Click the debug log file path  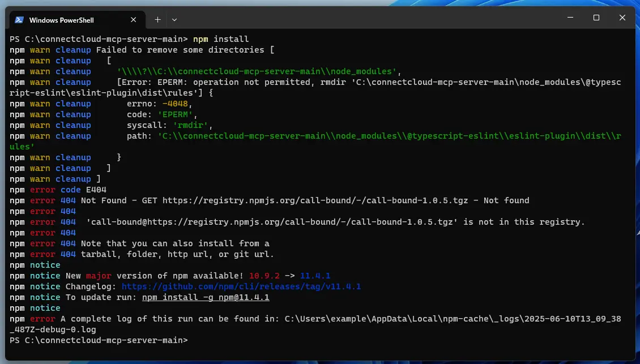tap(453, 319)
